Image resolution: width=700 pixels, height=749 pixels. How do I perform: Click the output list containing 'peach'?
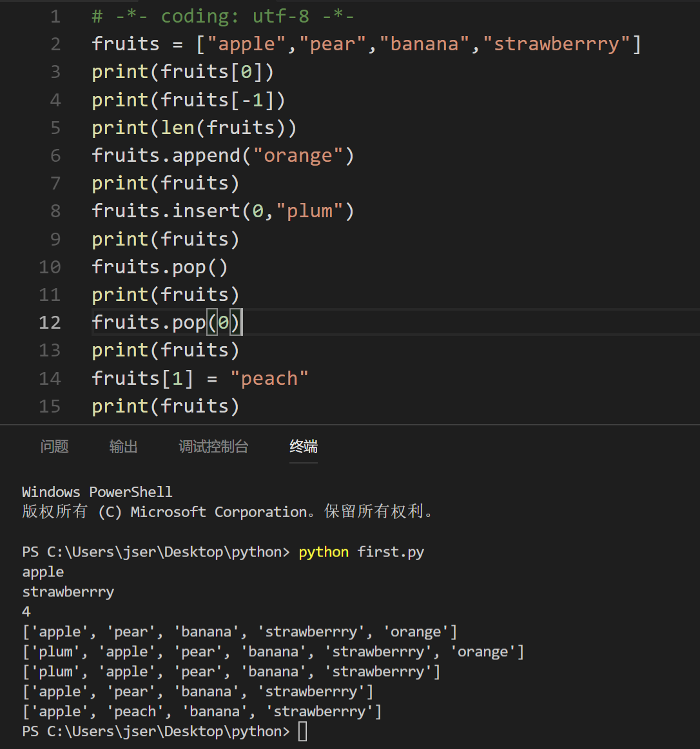point(202,712)
